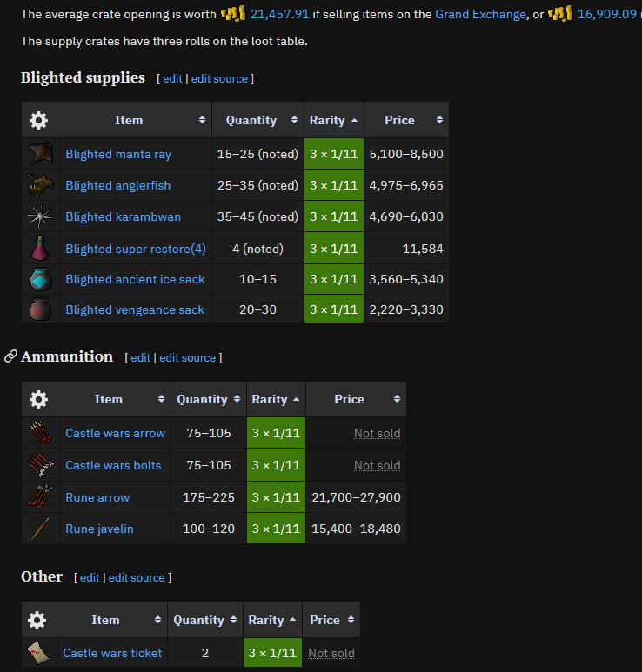Sort Blighted supplies table by Quantity
Screen dimensions: 642x672
coord(257,120)
